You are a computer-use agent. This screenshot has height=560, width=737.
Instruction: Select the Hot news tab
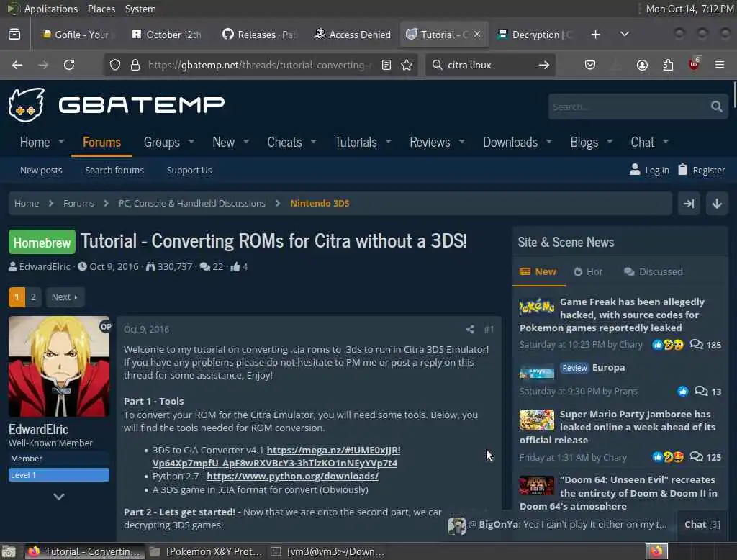point(588,272)
